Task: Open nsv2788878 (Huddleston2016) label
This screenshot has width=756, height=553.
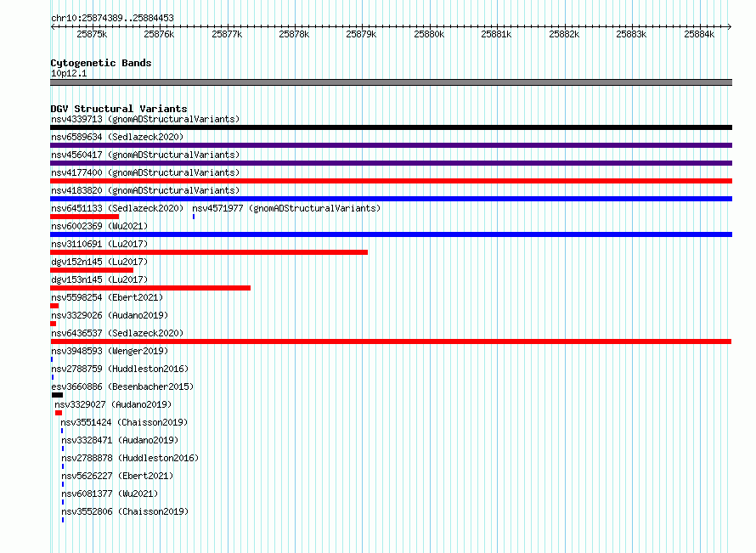Action: [130, 458]
